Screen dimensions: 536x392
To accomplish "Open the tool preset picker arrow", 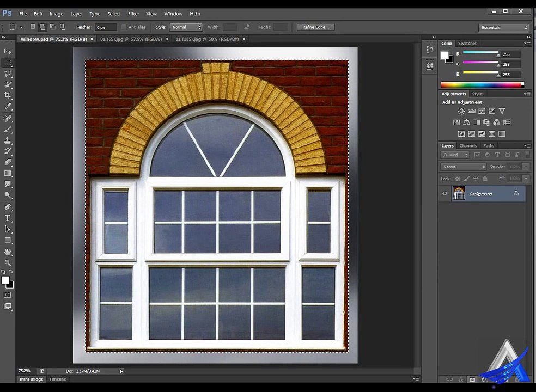I will 21,27.
